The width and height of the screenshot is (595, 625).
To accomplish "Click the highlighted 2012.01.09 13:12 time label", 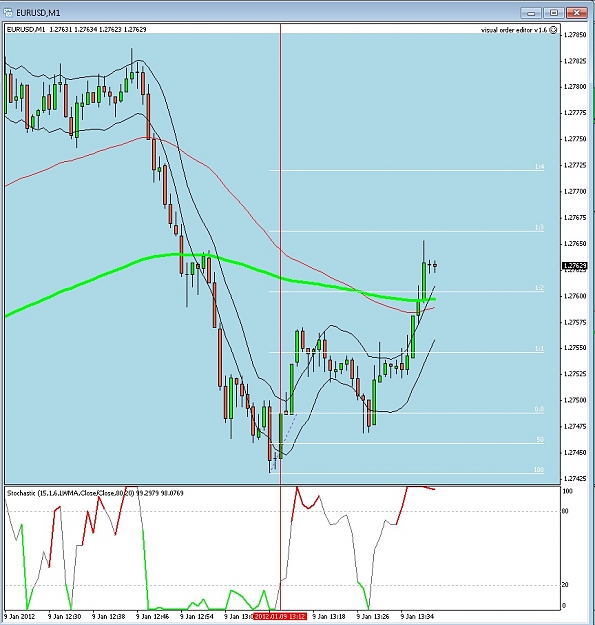I will (280, 616).
